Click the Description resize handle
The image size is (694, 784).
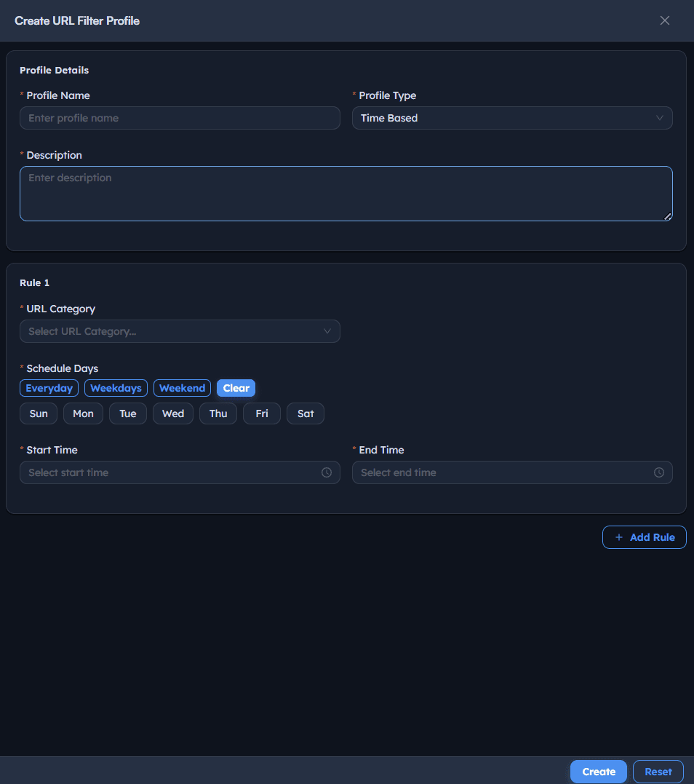tap(668, 216)
